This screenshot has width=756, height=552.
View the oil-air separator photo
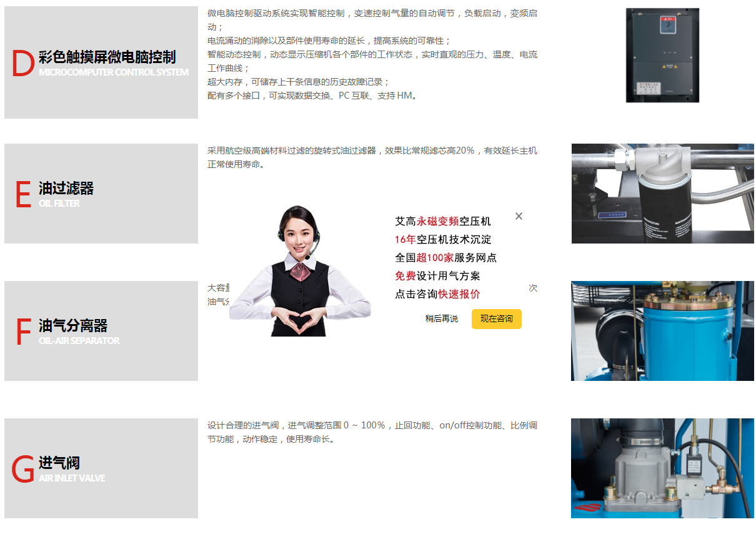click(662, 331)
